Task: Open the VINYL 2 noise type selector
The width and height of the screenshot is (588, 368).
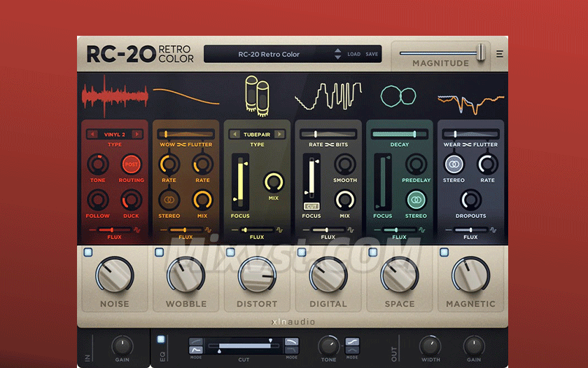Action: (x=115, y=134)
